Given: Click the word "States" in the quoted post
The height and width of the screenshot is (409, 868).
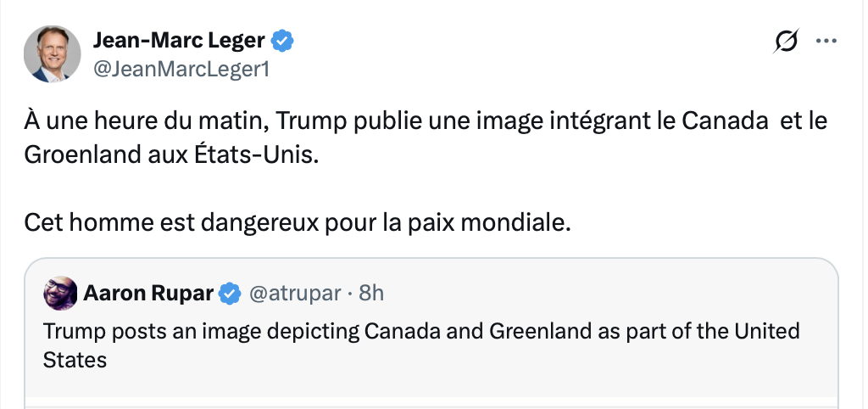Looking at the screenshot, I should tap(75, 359).
